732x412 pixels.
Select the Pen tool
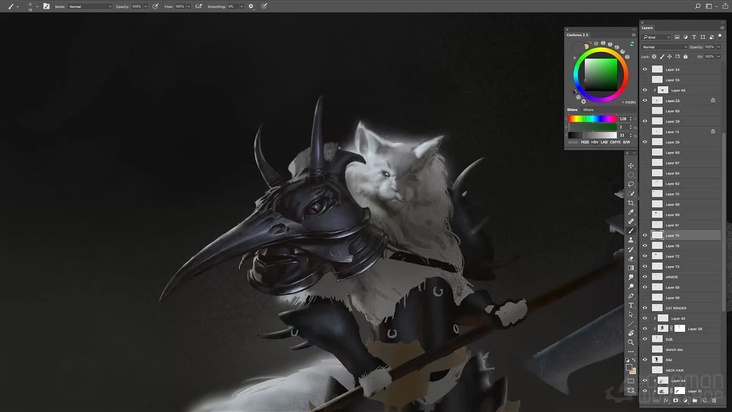(631, 296)
